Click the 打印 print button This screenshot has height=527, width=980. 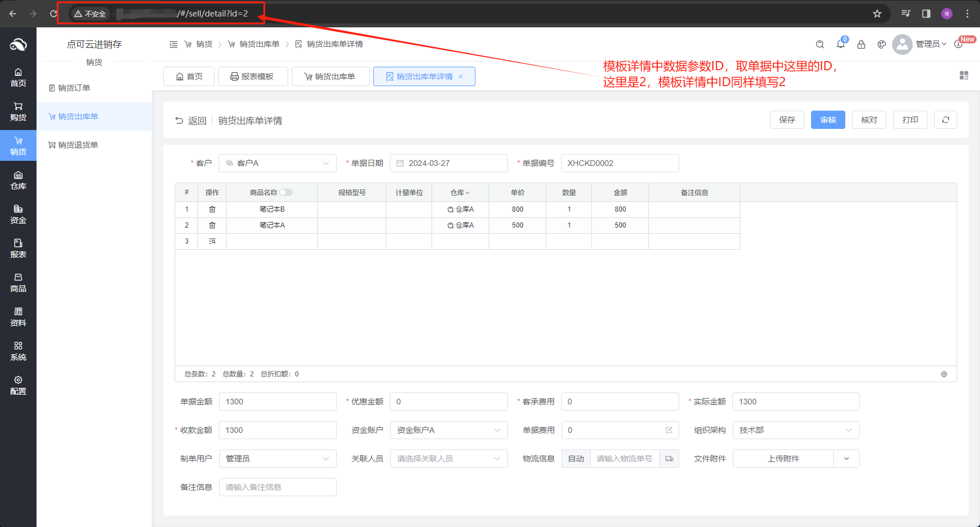[x=910, y=120]
